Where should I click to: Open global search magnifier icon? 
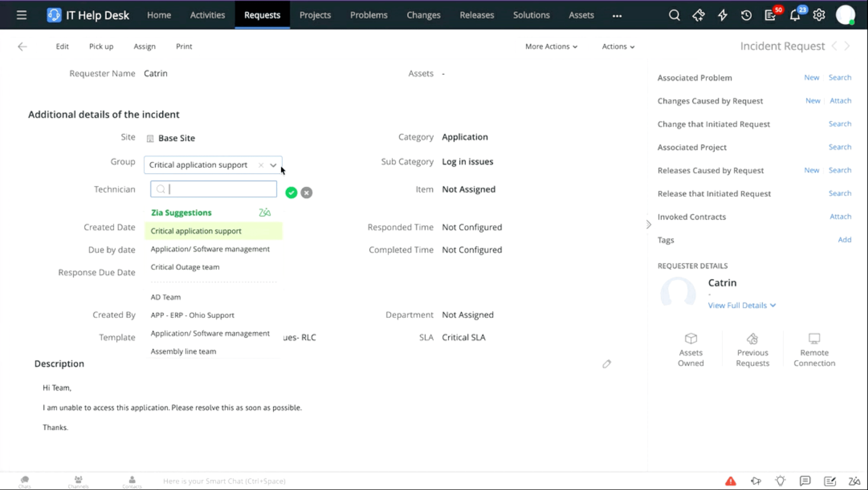(x=674, y=15)
